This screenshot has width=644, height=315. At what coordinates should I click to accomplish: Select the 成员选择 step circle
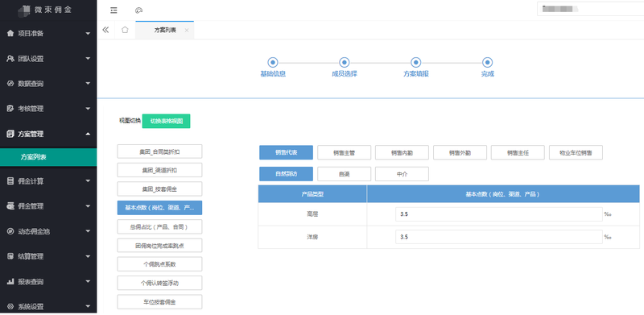[x=345, y=63]
